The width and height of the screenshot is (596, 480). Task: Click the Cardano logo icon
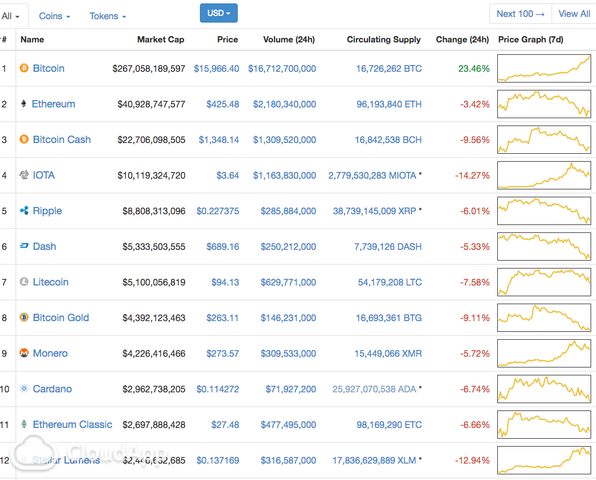[x=24, y=388]
